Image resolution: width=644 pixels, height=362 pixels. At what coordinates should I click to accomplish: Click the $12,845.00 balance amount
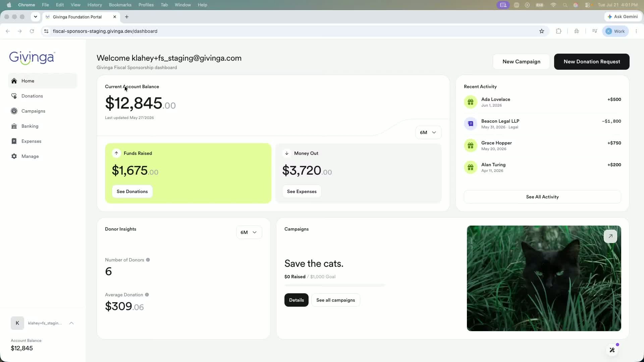140,103
